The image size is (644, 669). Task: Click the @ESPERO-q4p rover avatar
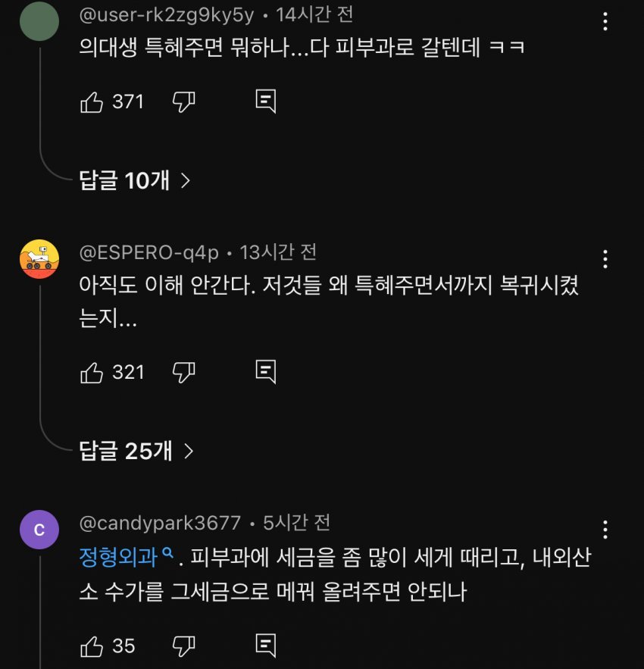coord(39,259)
